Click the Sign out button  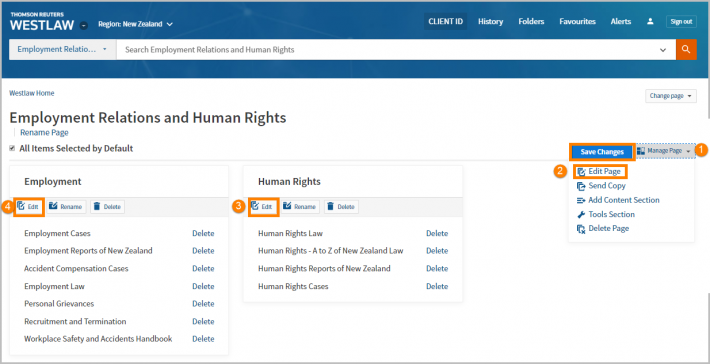coord(681,21)
